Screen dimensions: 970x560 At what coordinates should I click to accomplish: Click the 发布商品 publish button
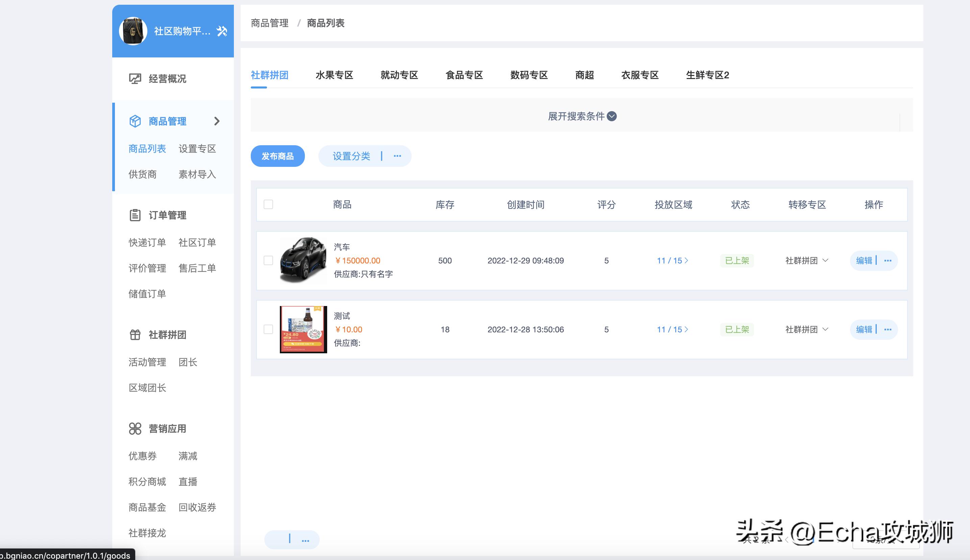(x=277, y=156)
